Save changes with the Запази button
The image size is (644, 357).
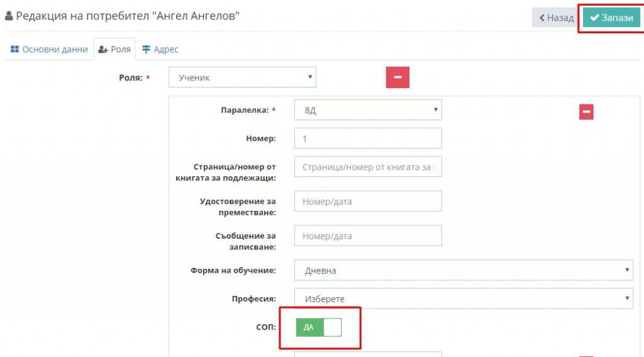[611, 18]
